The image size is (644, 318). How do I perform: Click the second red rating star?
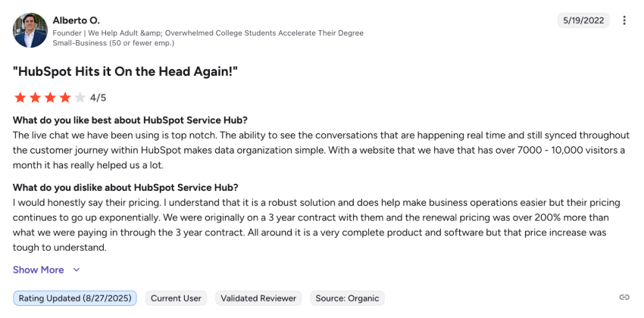(x=35, y=98)
